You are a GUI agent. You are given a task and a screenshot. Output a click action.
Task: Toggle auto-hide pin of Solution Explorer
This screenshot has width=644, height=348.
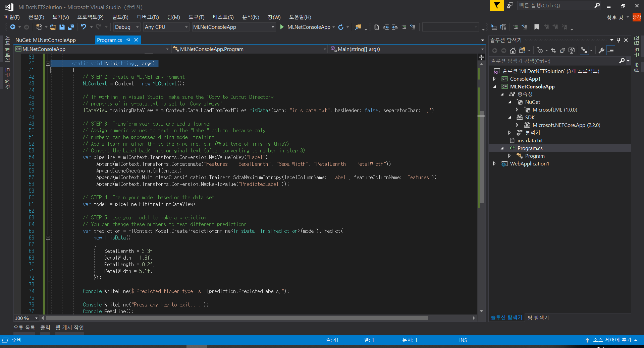coord(619,40)
